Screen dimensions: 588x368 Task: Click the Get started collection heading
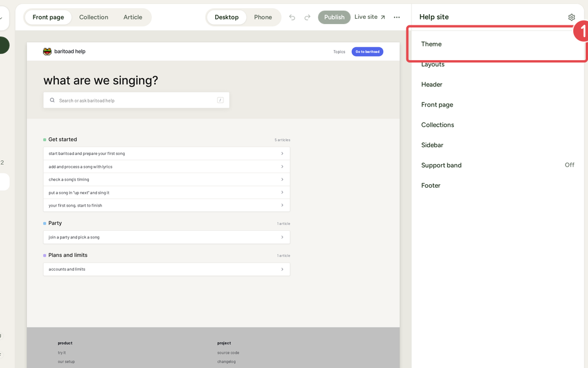[x=63, y=140]
